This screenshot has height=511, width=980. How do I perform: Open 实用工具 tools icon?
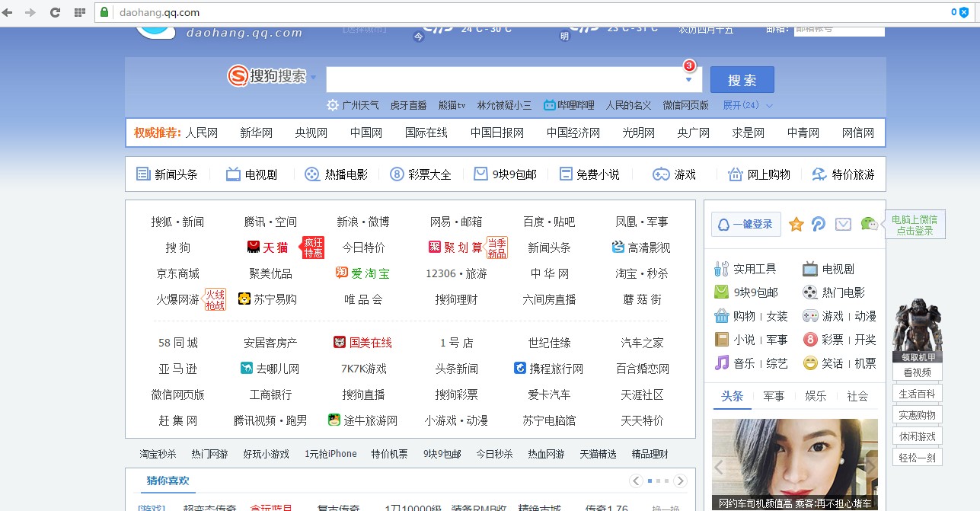pos(721,268)
